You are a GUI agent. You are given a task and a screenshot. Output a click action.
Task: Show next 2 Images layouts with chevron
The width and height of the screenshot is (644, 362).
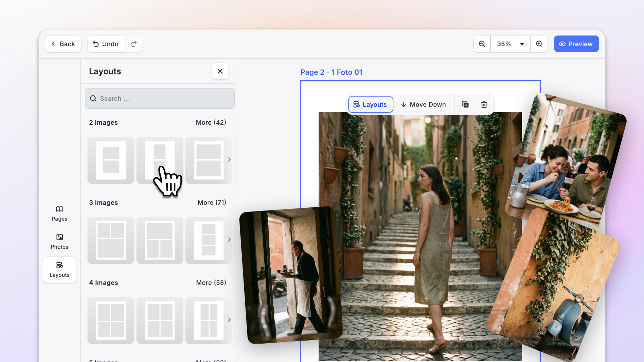point(229,160)
